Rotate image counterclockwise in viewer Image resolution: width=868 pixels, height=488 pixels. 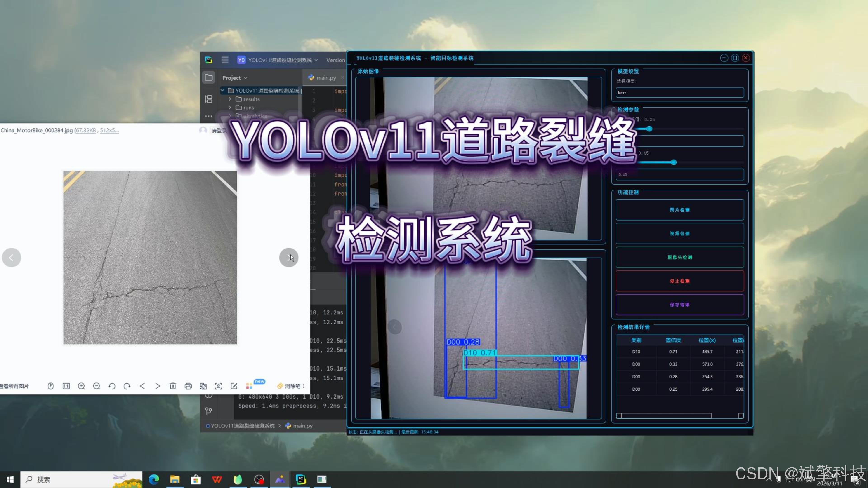pos(112,386)
